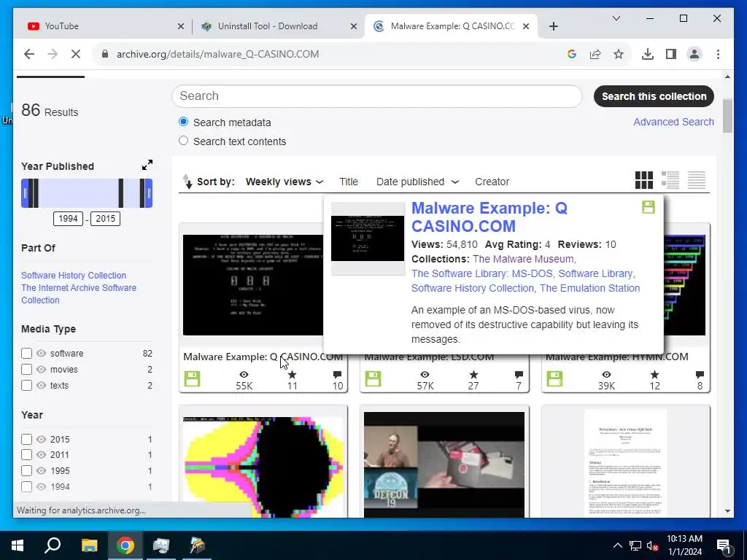Expand Year Published histogram fullscreen icon
The image size is (747, 560).
pos(147,165)
